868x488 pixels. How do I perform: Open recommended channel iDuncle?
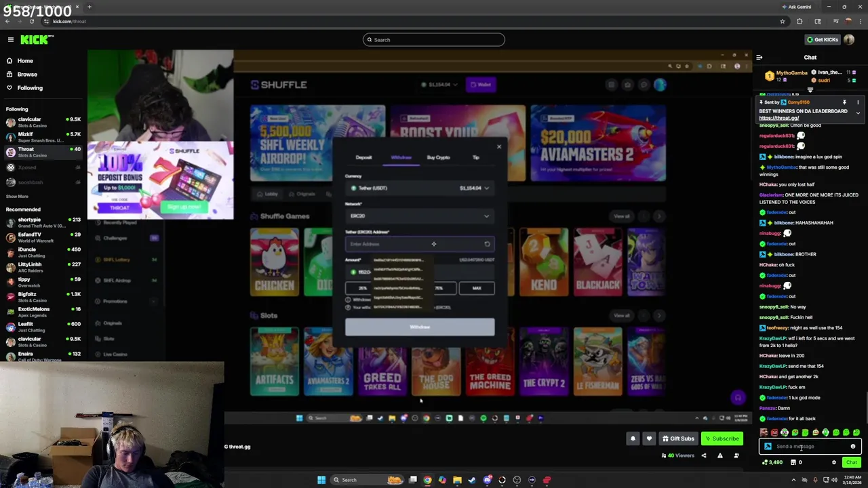coord(42,252)
